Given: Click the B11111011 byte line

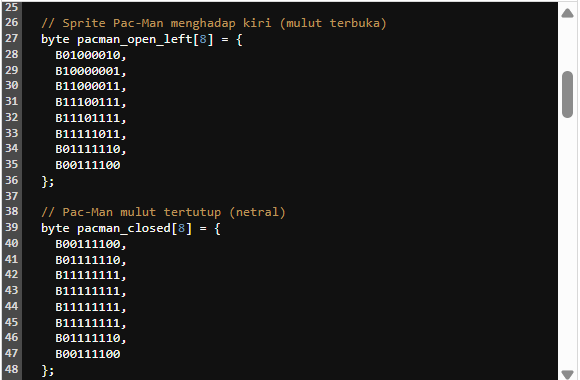Looking at the screenshot, I should tap(91, 134).
